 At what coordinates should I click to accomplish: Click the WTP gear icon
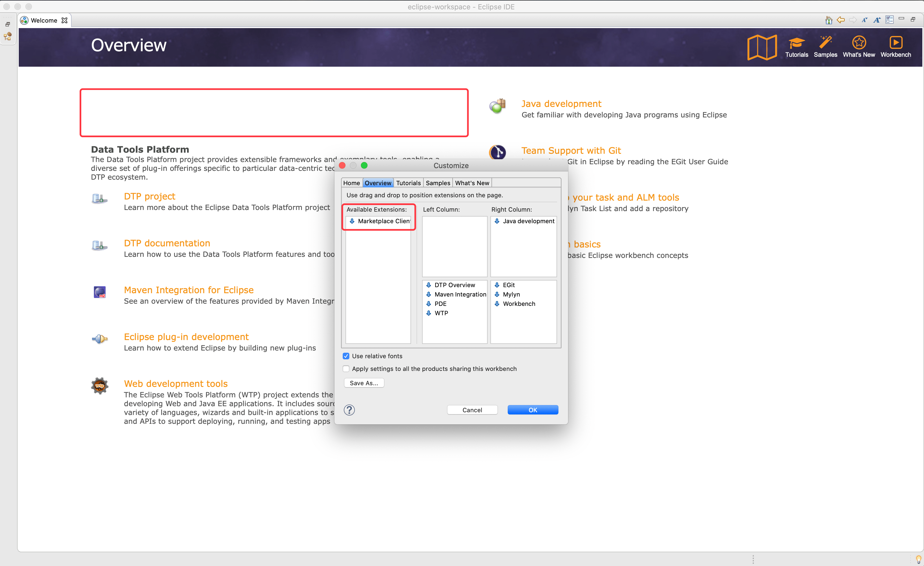tap(100, 386)
